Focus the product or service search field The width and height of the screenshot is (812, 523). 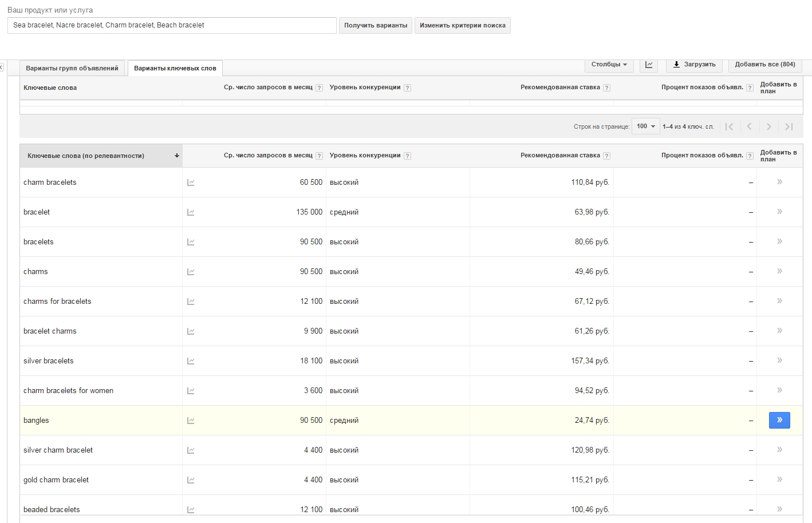172,25
